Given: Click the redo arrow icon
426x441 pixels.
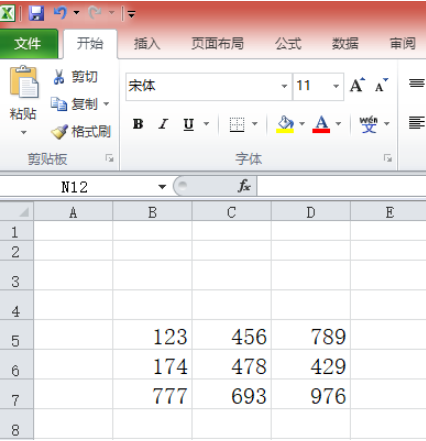Looking at the screenshot, I should (95, 13).
